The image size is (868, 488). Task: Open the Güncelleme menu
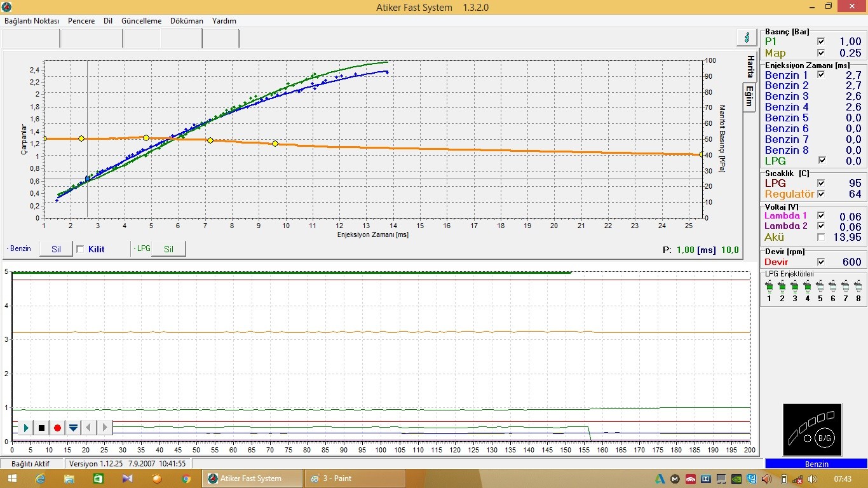click(x=141, y=21)
